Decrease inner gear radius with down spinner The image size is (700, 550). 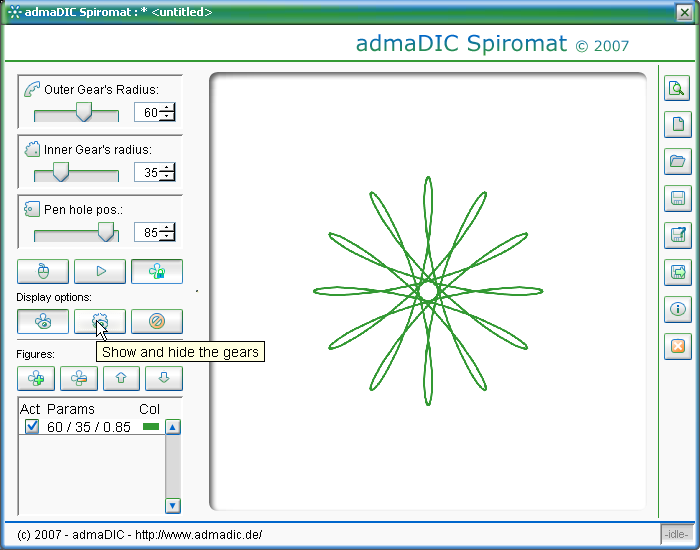coord(167,177)
